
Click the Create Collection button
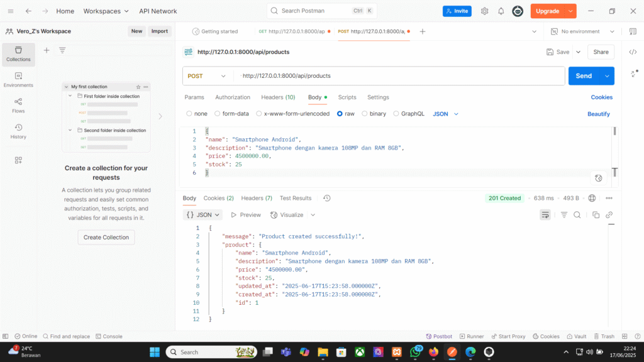click(106, 238)
